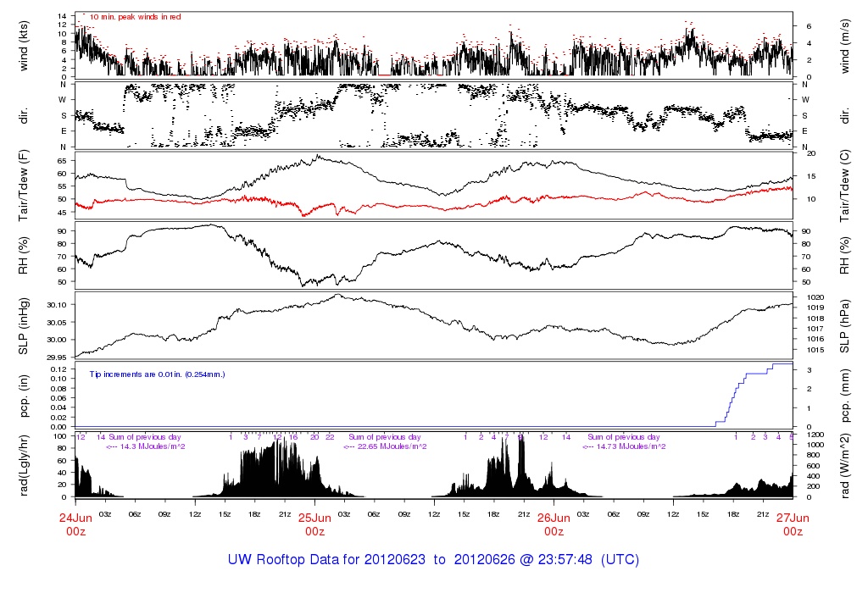Click the 'Tair/Tdew (F)' axis label
This screenshot has width=868, height=593.
[23, 186]
